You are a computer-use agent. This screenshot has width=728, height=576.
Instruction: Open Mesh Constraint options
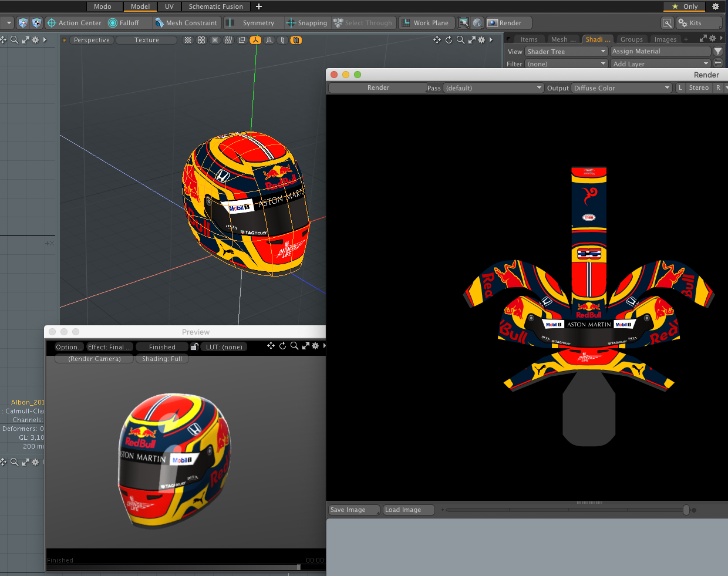[x=186, y=23]
